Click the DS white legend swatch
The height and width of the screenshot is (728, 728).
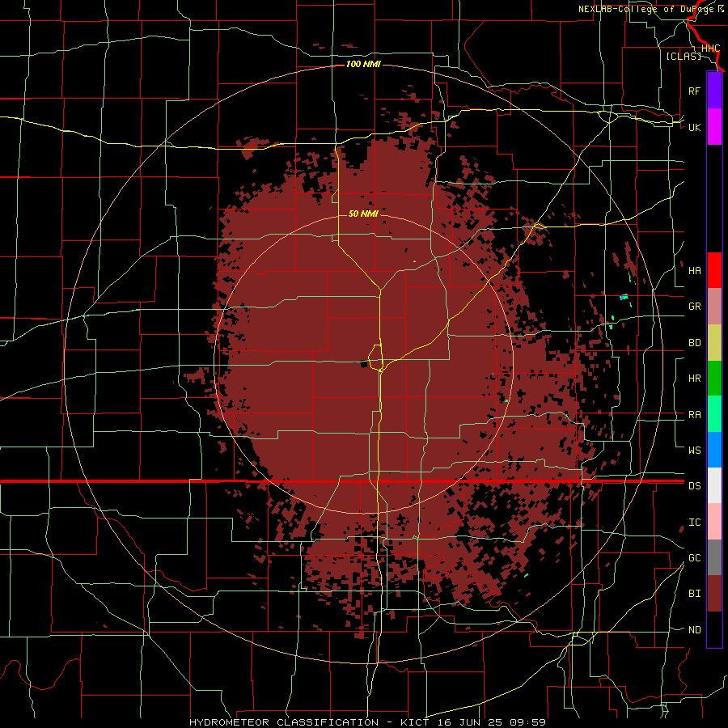coord(714,485)
